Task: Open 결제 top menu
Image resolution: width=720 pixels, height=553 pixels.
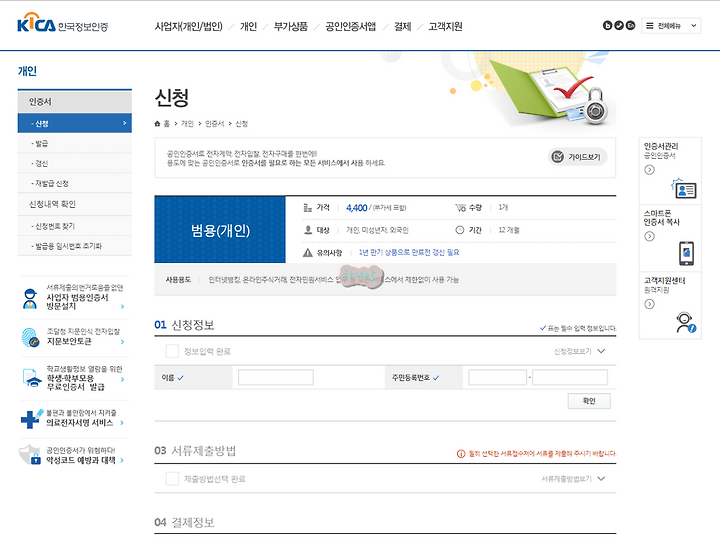Action: pos(403,27)
